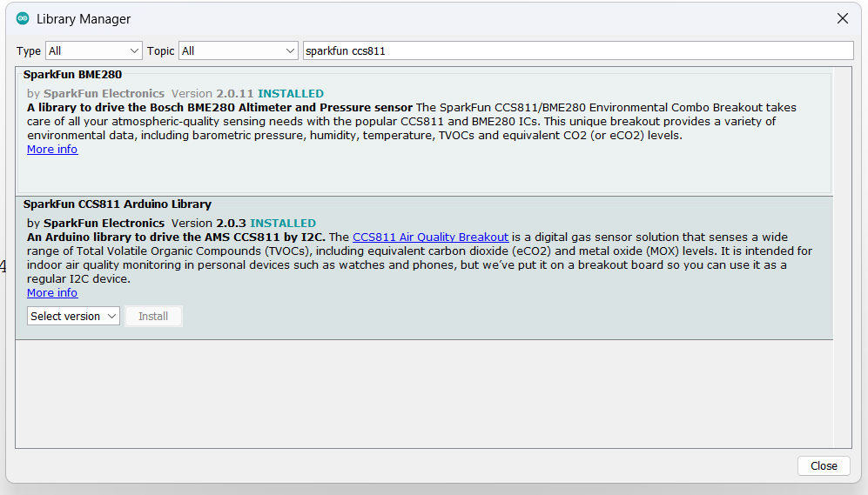This screenshot has width=868, height=495.
Task: Click INSTALLED label next to Version 2.0.3
Action: click(x=283, y=223)
